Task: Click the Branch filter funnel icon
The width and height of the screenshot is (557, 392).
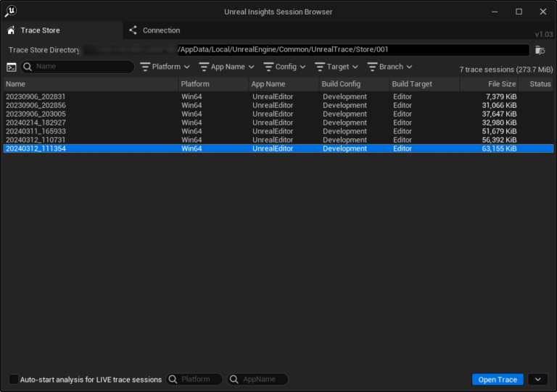Action: click(372, 67)
